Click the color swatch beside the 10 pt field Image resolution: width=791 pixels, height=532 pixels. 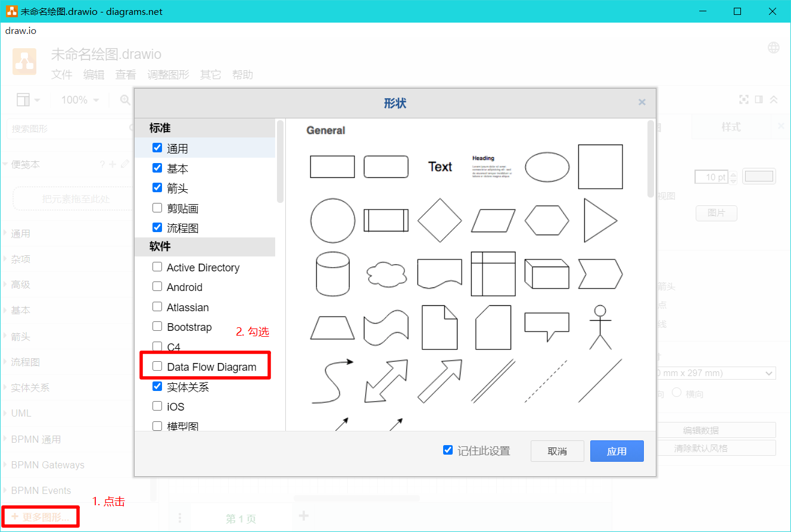759,176
